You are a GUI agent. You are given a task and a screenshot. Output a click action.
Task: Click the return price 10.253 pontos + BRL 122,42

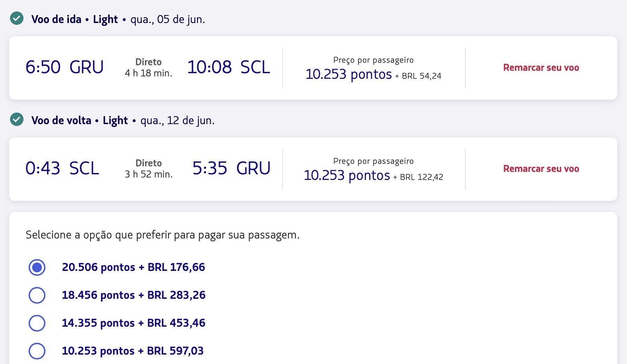pyautogui.click(x=374, y=175)
